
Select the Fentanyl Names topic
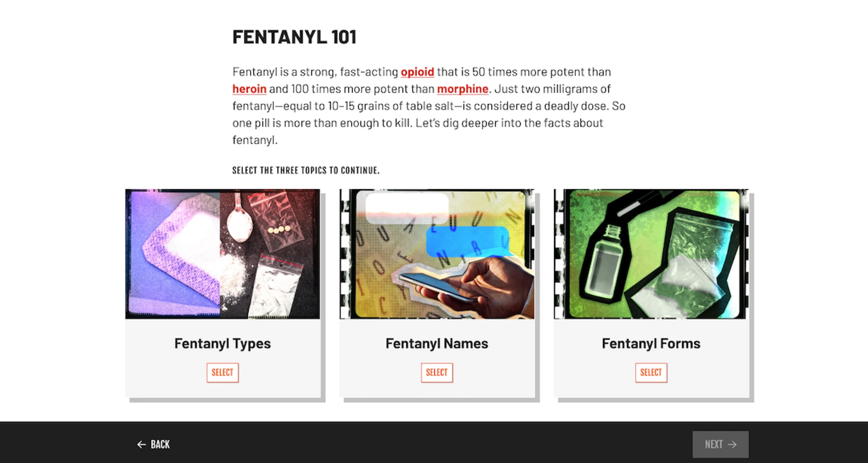pos(437,373)
